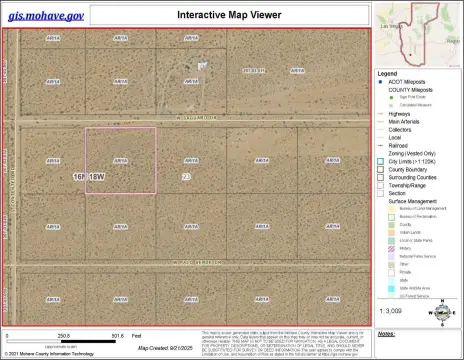Click the Bureau of Land Management swatch
Screen dimensions: 464x360
tap(391, 209)
